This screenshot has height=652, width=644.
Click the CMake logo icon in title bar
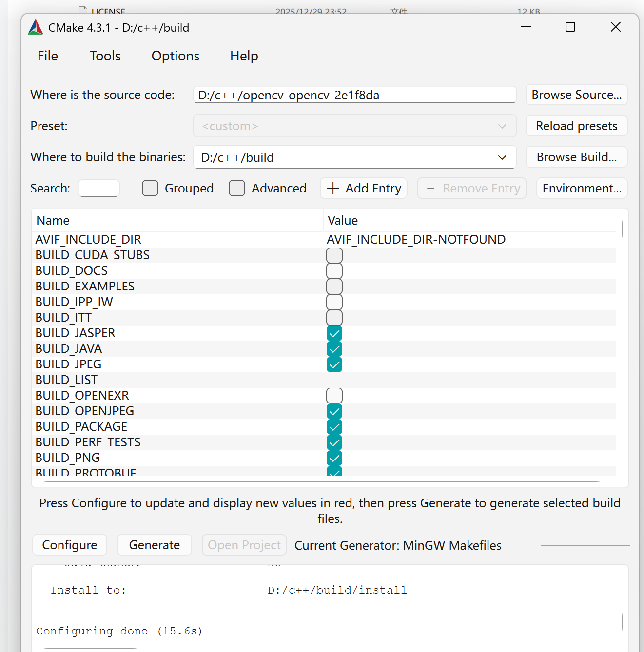pos(36,27)
